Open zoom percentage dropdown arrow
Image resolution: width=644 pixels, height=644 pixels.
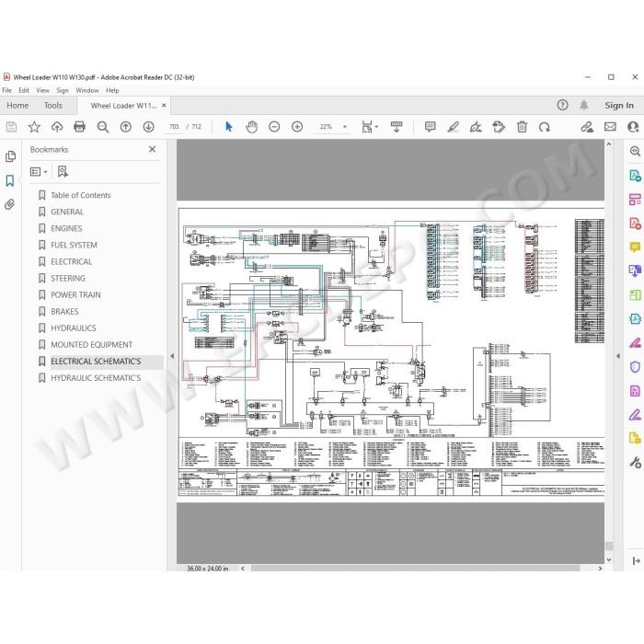(345, 127)
